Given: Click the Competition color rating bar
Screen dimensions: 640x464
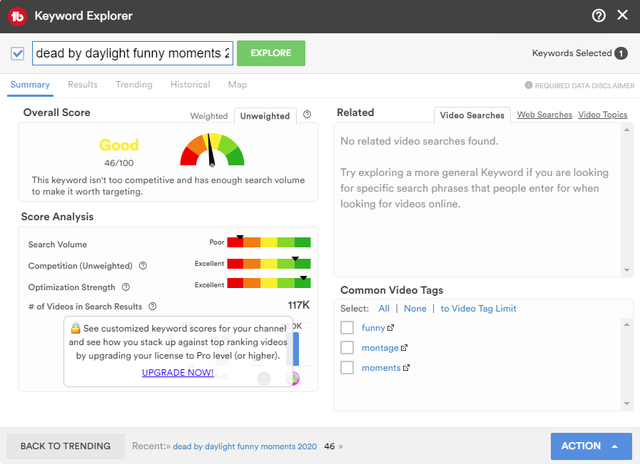Looking at the screenshot, I should tap(269, 264).
